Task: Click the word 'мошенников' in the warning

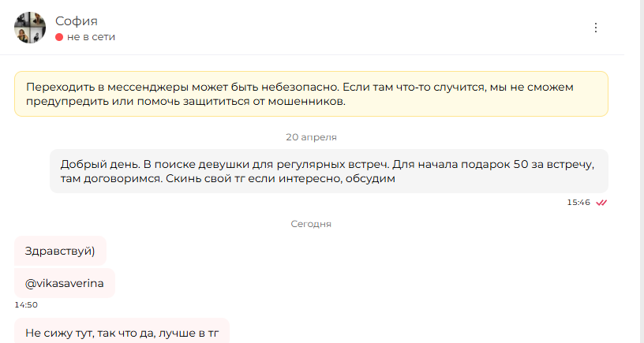Action: 306,102
